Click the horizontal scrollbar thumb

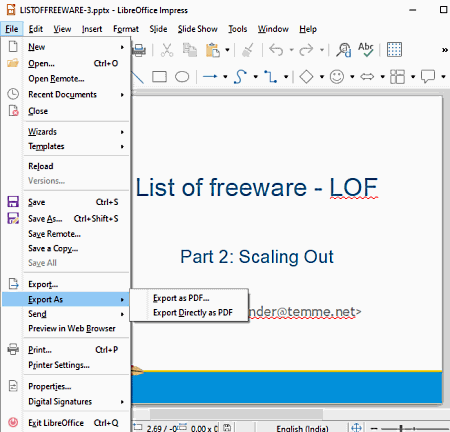[x=236, y=414]
